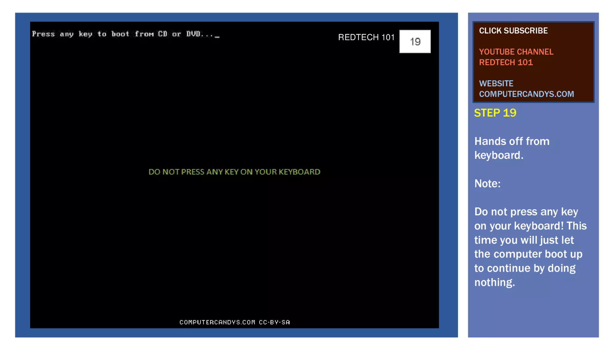This screenshot has height=364, width=613.
Task: Click the word 'keyboard.' under Hands off
Action: point(499,155)
